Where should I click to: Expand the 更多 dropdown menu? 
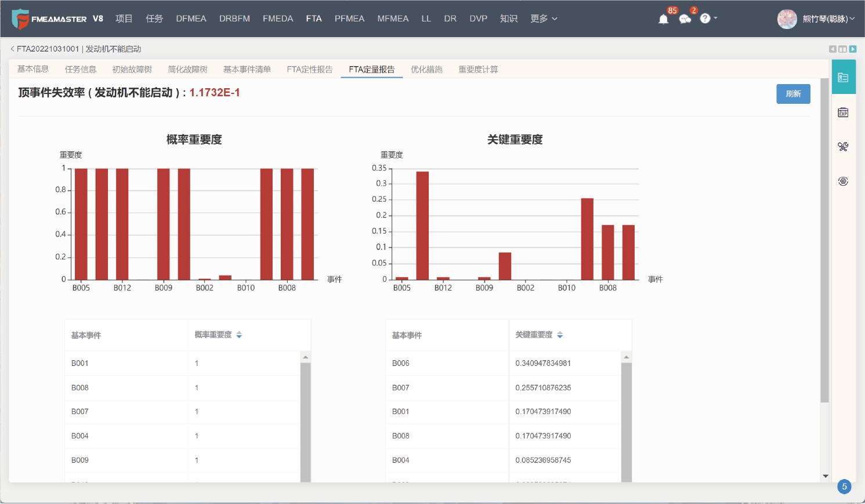tap(544, 19)
